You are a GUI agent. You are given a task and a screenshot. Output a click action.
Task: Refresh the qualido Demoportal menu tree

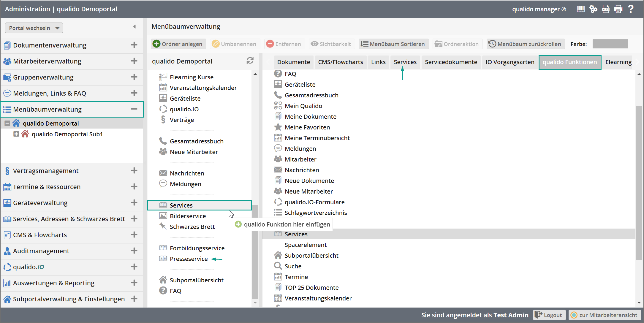pos(250,61)
